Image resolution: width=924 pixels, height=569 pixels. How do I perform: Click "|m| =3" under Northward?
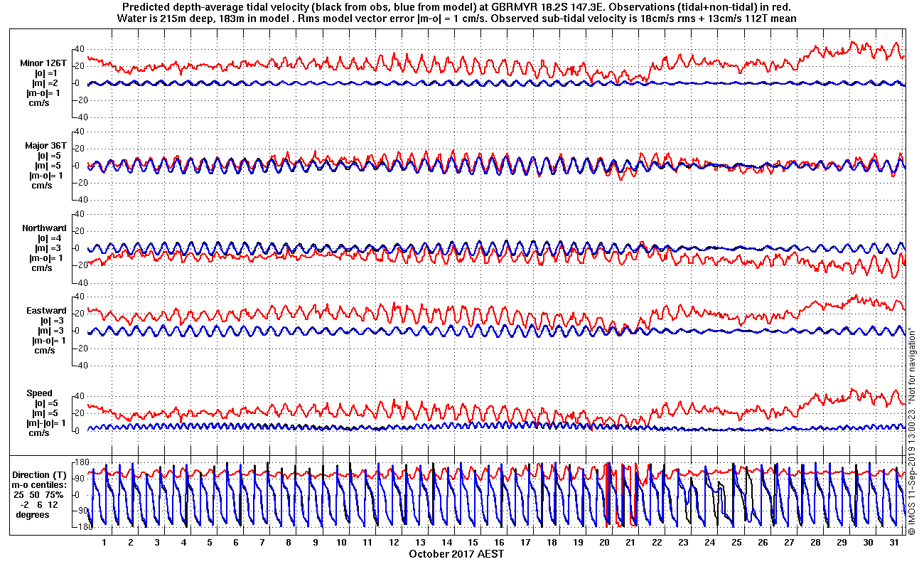[48, 248]
